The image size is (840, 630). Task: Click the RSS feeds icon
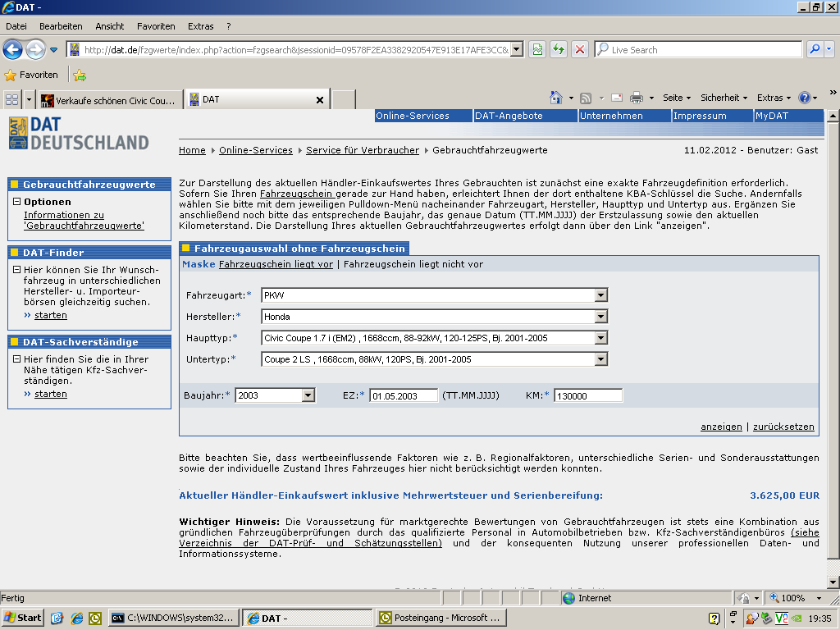[586, 98]
